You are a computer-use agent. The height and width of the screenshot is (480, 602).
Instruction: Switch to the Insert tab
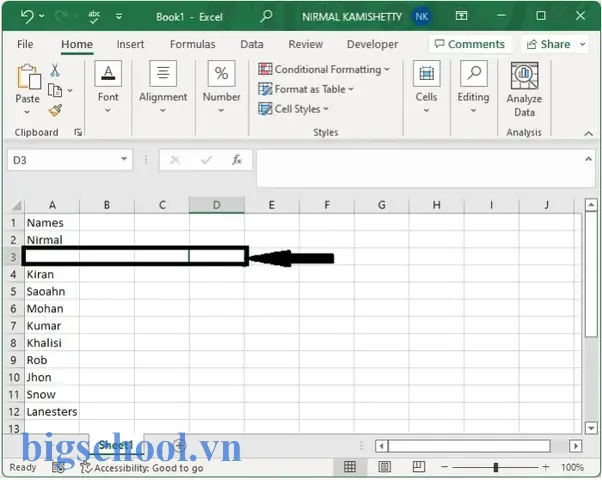click(x=131, y=44)
